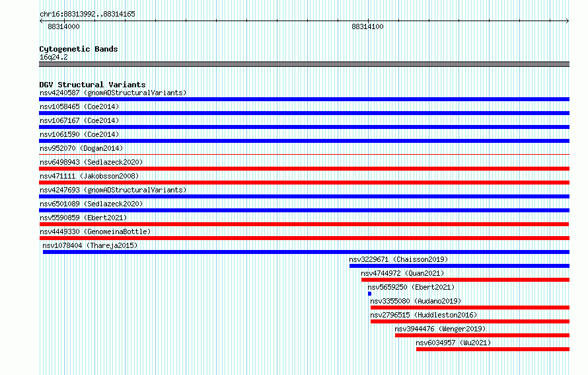Open nsv4744972 (Quan2021) label
Viewport: 588px width, 375px height.
point(402,273)
